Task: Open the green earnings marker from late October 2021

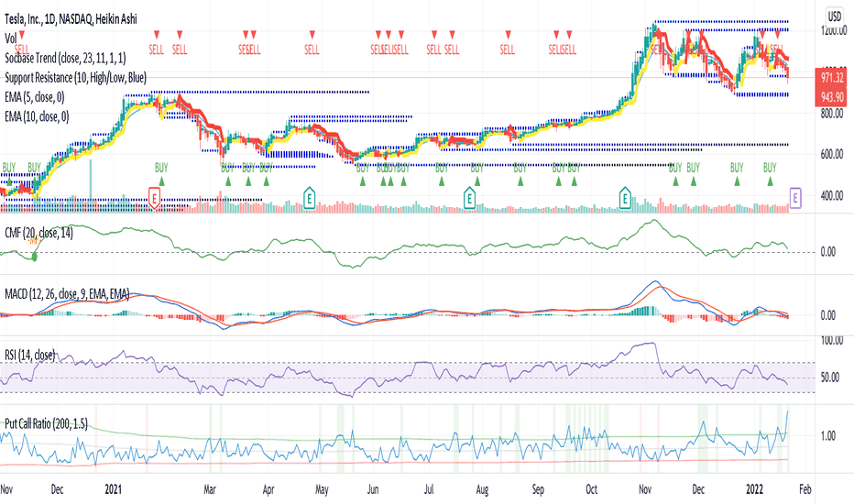Action: click(625, 197)
